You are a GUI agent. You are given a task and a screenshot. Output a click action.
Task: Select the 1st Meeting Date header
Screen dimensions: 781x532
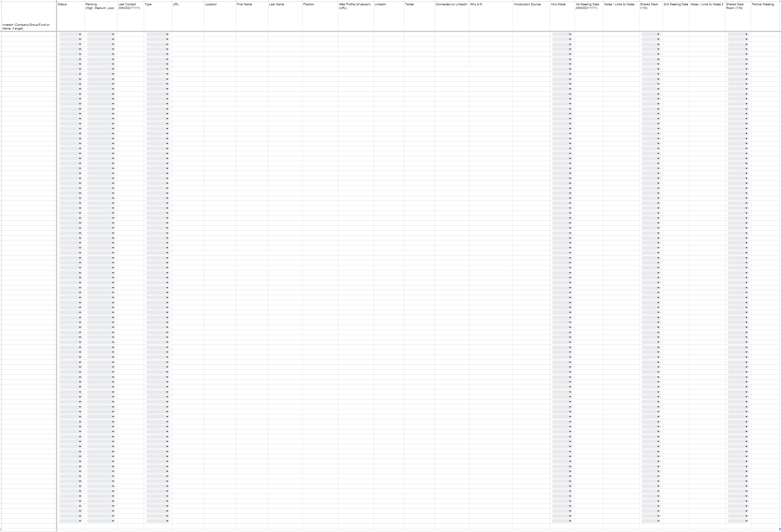click(x=588, y=17)
